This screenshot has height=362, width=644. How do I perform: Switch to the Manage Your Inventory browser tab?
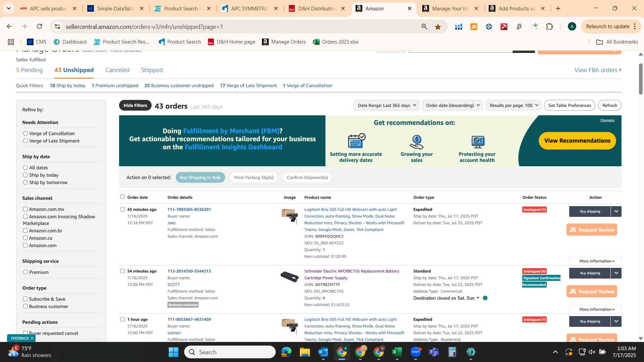point(450,8)
